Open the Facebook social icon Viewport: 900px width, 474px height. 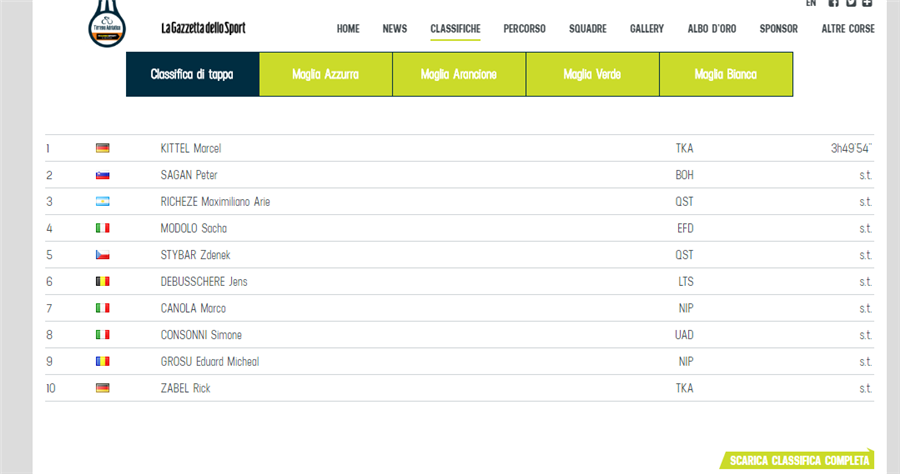click(x=834, y=4)
